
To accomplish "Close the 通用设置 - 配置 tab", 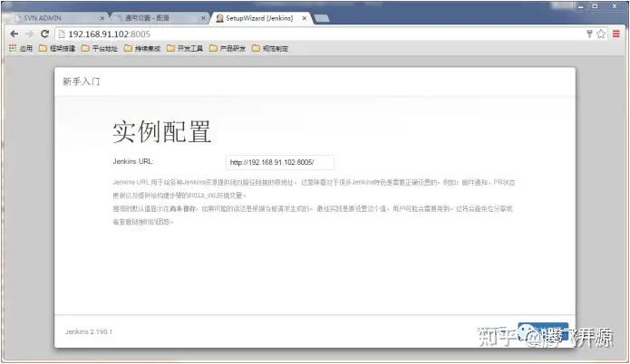I will pos(203,18).
